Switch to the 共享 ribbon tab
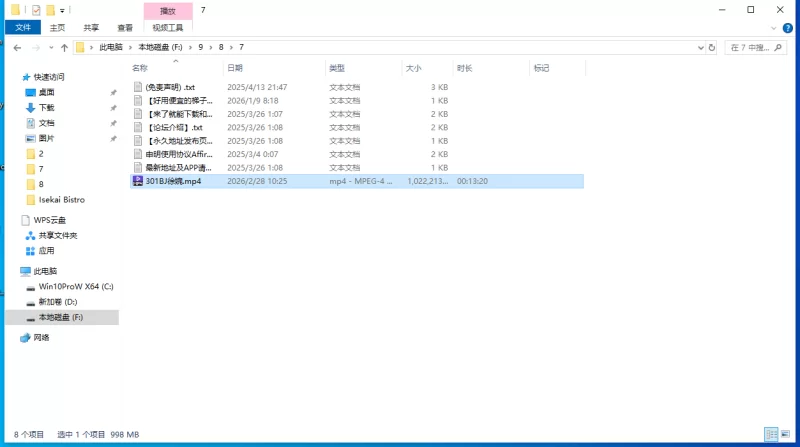Image resolution: width=800 pixels, height=447 pixels. coord(91,28)
